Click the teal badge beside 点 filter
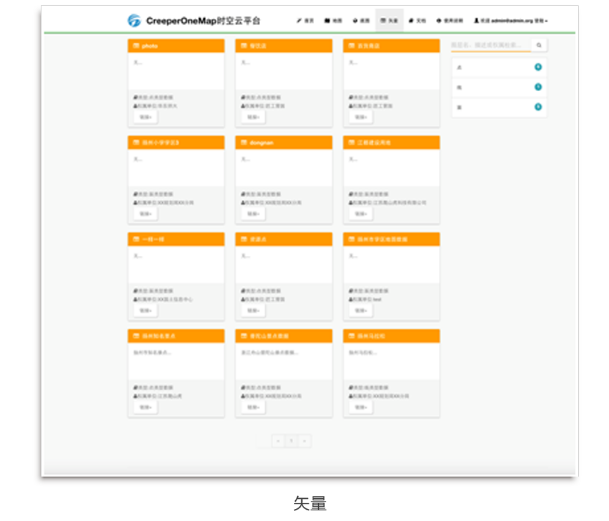The image size is (609, 521). pyautogui.click(x=538, y=67)
